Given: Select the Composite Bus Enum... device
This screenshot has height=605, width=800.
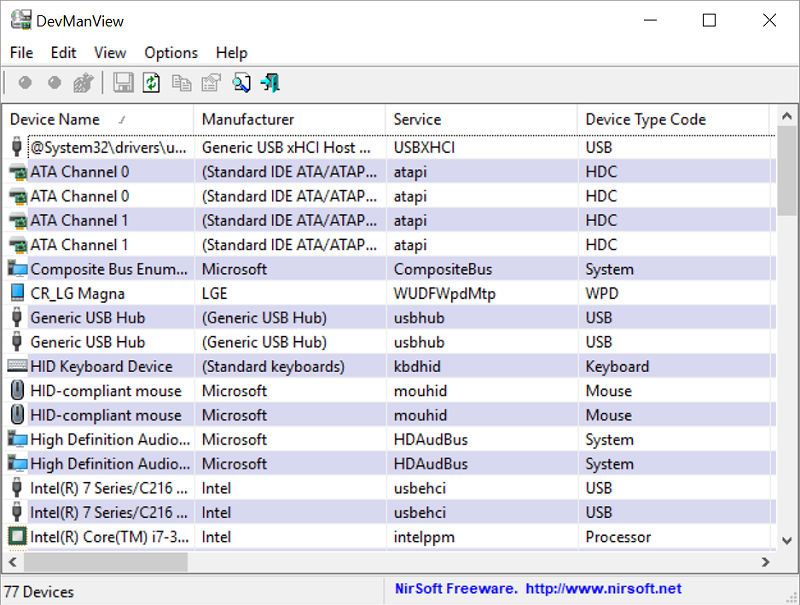Looking at the screenshot, I should 390,269.
